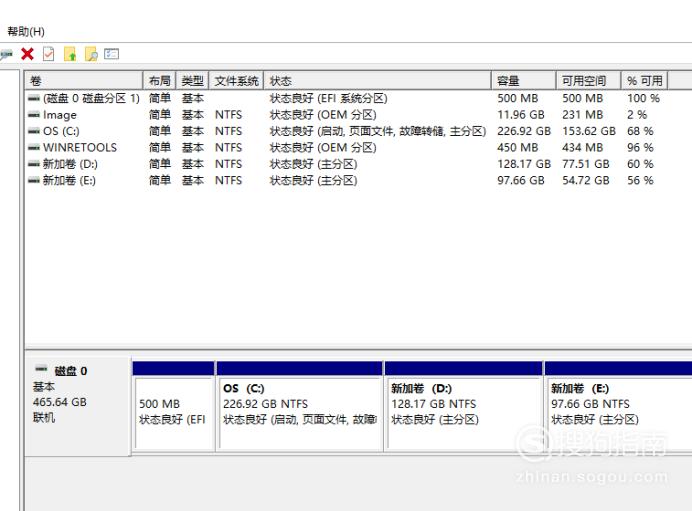Select the WINRETOOLS volume name
Viewport: 692px width, 511px height.
coord(80,147)
